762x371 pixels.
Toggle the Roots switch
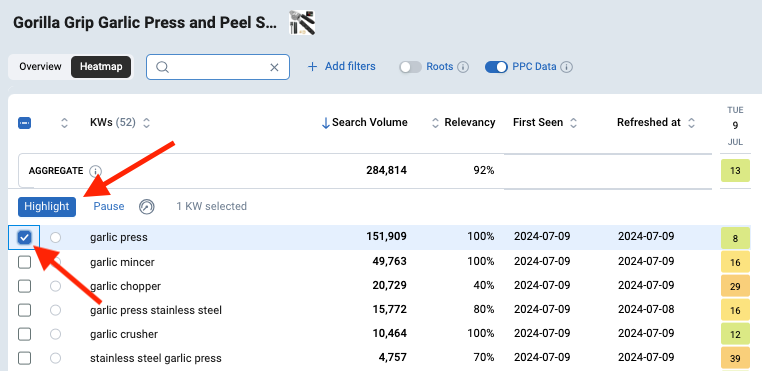tap(410, 67)
